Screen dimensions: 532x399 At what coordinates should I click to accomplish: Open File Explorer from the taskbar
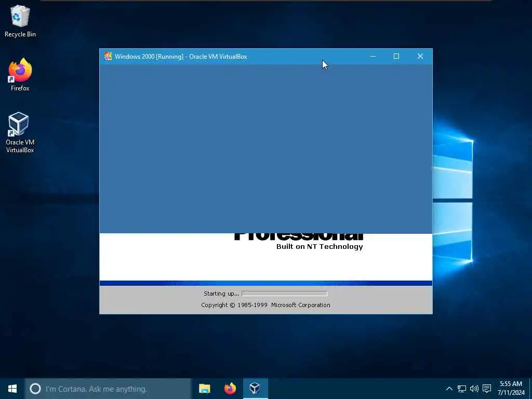point(205,389)
